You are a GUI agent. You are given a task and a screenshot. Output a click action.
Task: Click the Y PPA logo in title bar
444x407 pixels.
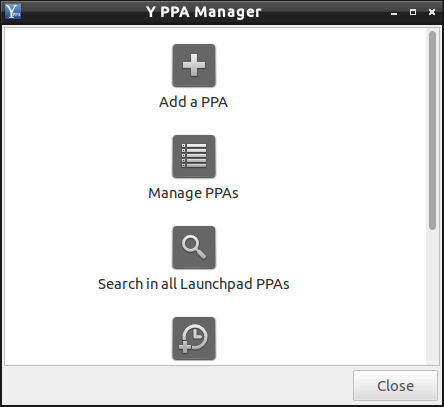click(13, 11)
